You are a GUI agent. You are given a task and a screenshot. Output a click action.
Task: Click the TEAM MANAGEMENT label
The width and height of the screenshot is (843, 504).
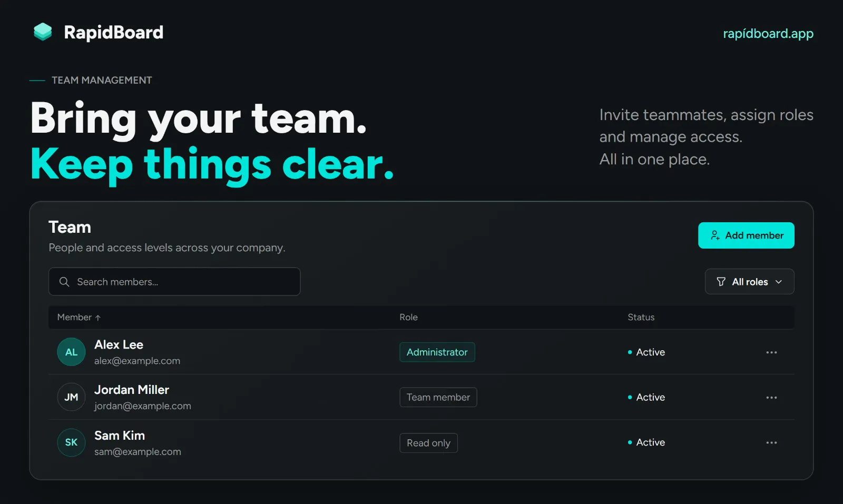click(x=102, y=80)
